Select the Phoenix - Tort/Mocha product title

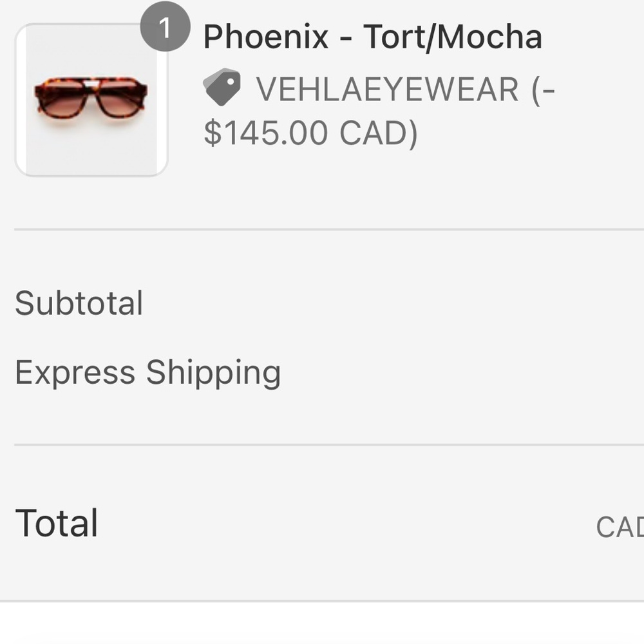point(372,37)
